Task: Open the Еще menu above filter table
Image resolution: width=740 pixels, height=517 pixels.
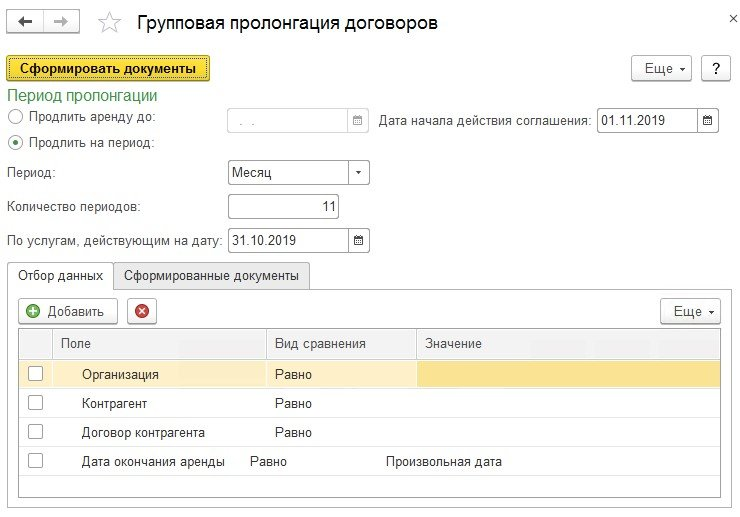Action: tap(690, 311)
